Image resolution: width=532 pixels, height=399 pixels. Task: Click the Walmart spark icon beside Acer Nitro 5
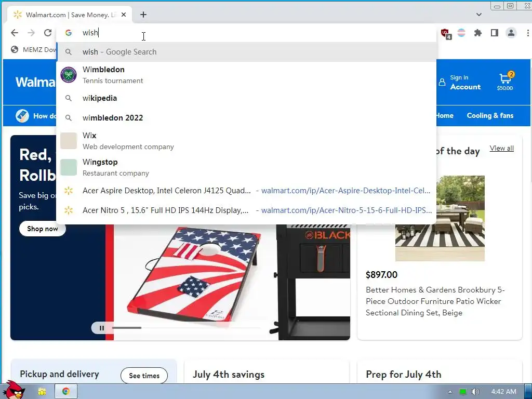[69, 210]
